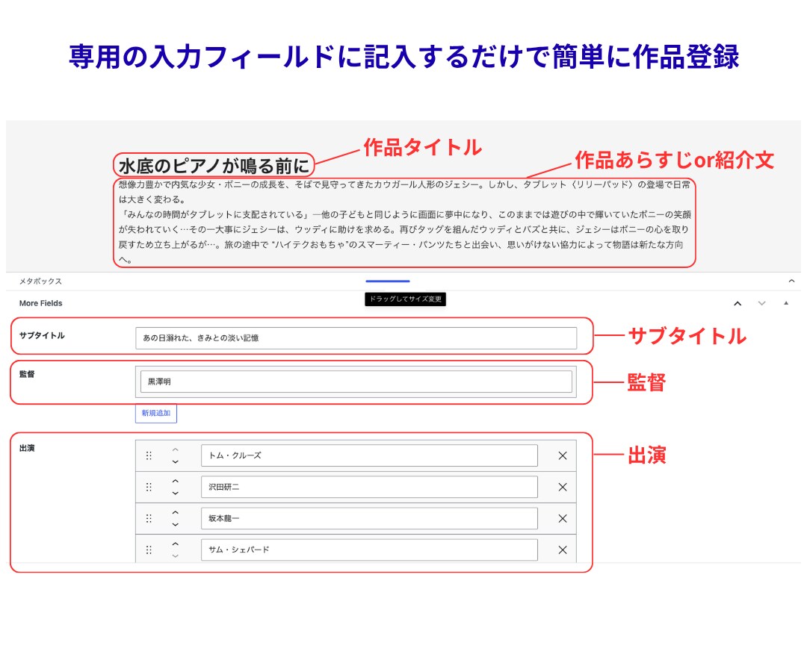Focus the 監督 field containing 黒澤明
The image size is (807, 672).
356,382
